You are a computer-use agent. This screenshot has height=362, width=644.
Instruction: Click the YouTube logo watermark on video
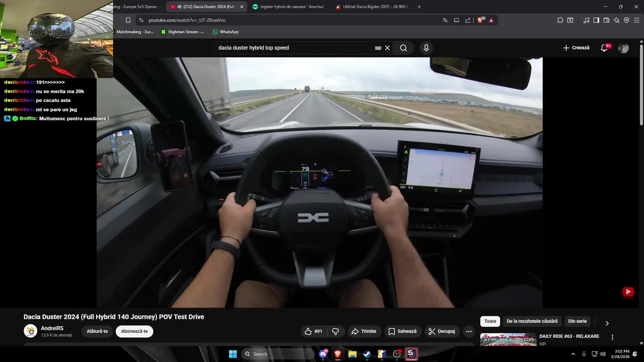(x=628, y=292)
